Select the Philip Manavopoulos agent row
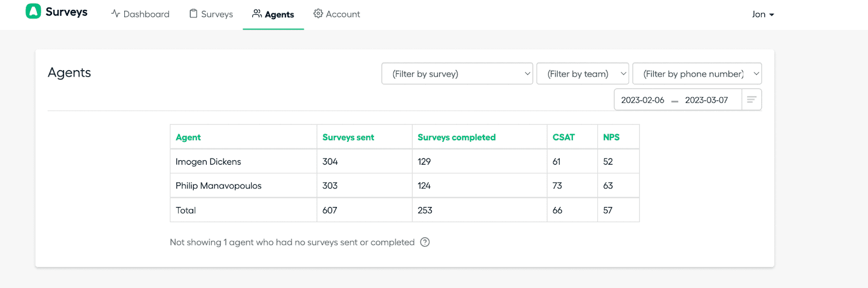 (x=219, y=186)
